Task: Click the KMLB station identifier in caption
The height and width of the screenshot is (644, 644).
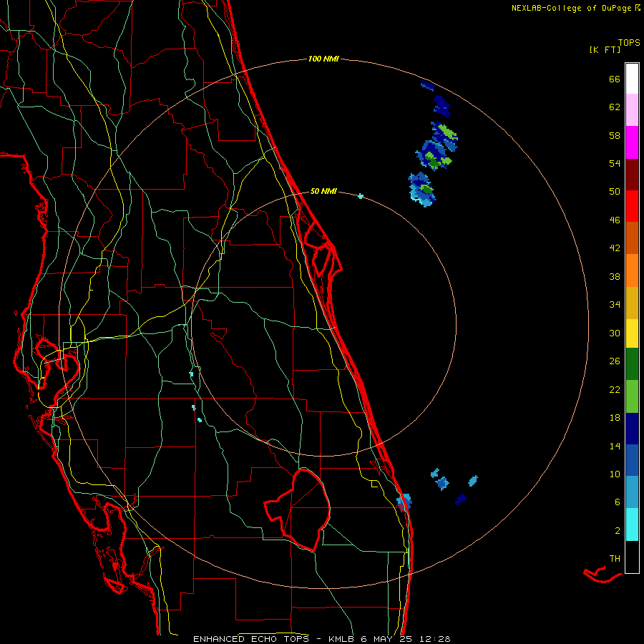Action: (342, 639)
